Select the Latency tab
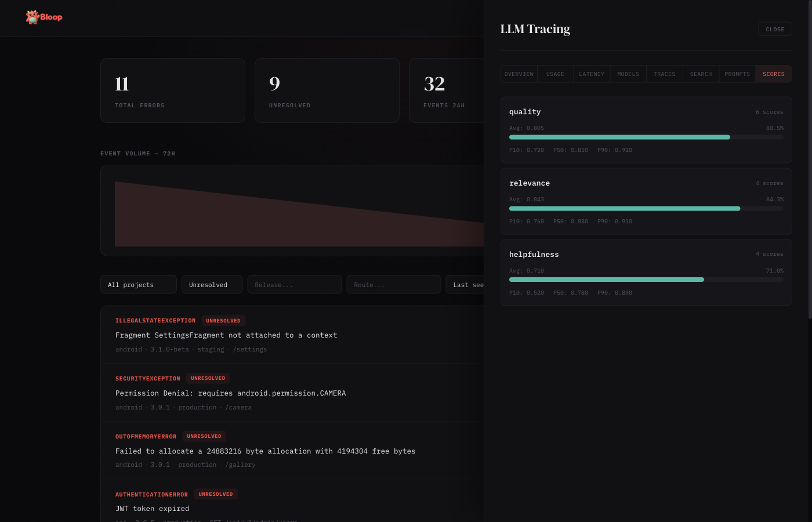812x522 pixels. pos(592,74)
